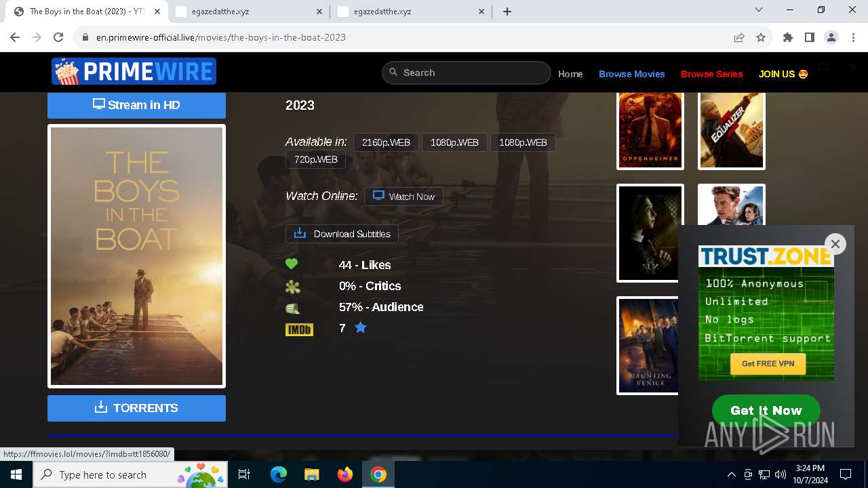Viewport: 868px width, 488px height.
Task: Show hidden system tray icons
Action: (731, 474)
